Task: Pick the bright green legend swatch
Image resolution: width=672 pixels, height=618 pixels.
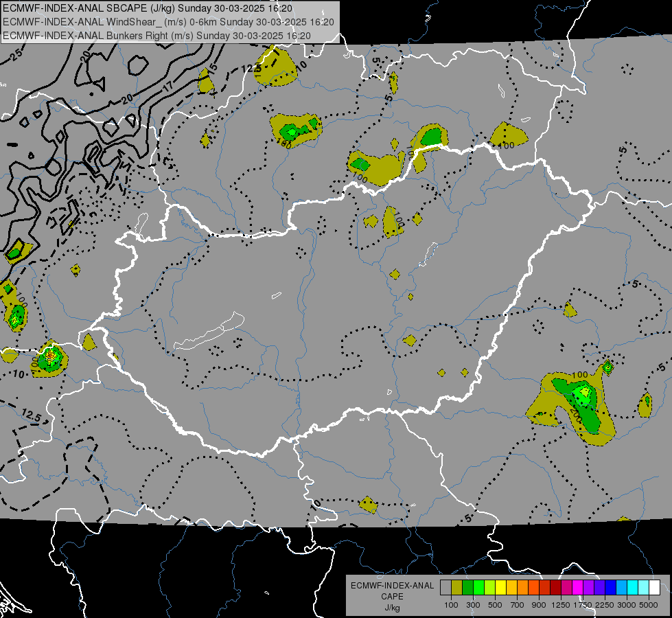Action: 478,587
